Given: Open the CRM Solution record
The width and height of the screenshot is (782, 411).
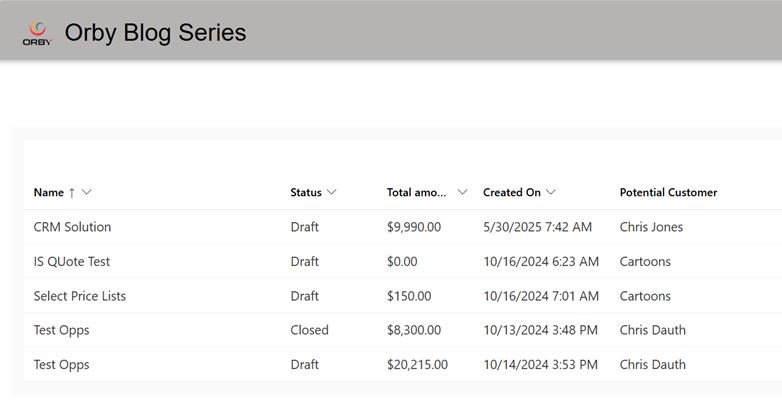Looking at the screenshot, I should (x=72, y=227).
